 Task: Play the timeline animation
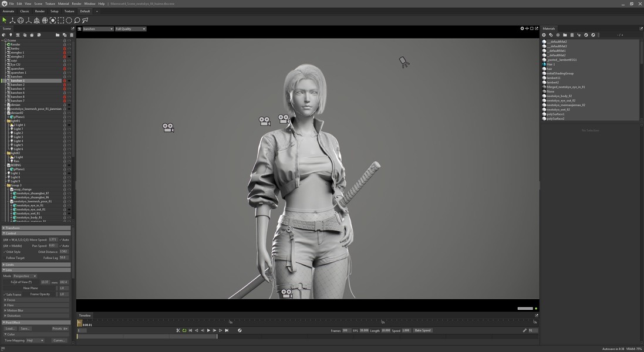coord(208,330)
